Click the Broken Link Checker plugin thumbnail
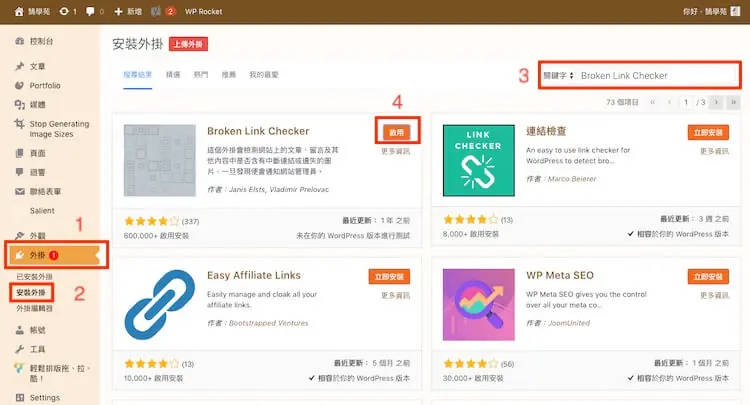This screenshot has width=750, height=405. [x=160, y=161]
